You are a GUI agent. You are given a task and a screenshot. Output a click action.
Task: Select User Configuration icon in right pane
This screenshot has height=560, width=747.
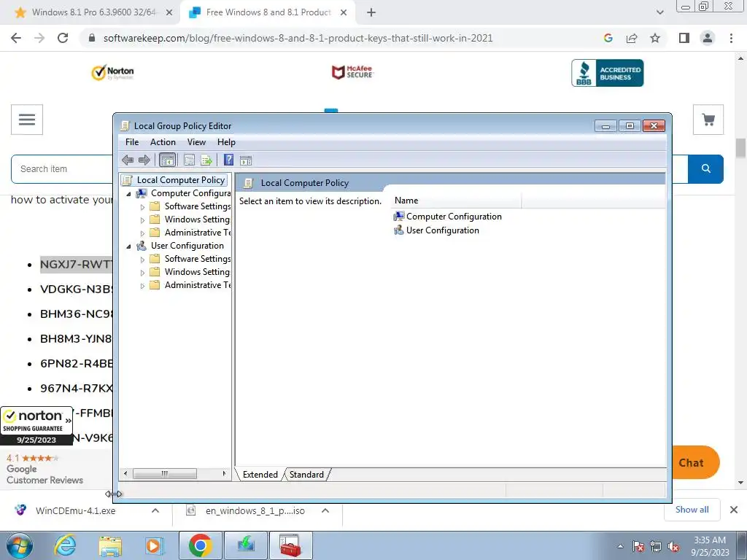click(398, 230)
